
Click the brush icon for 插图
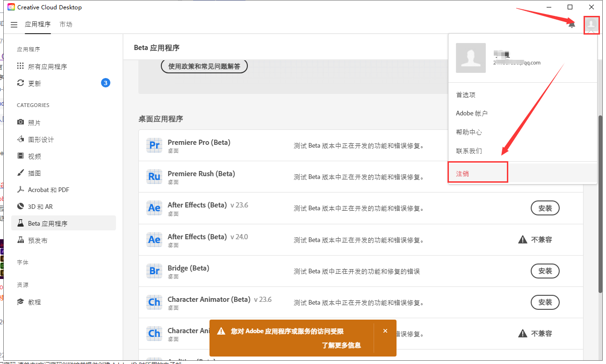pyautogui.click(x=20, y=172)
